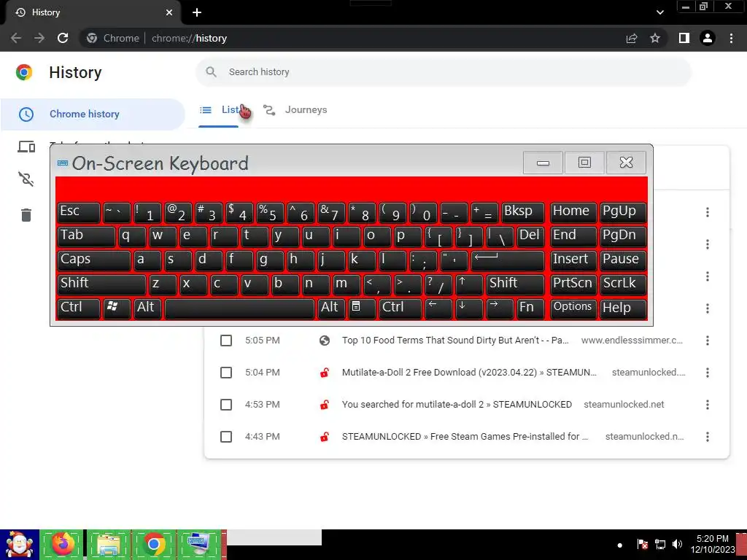Open the Santa start button on the taskbar

[x=20, y=545]
